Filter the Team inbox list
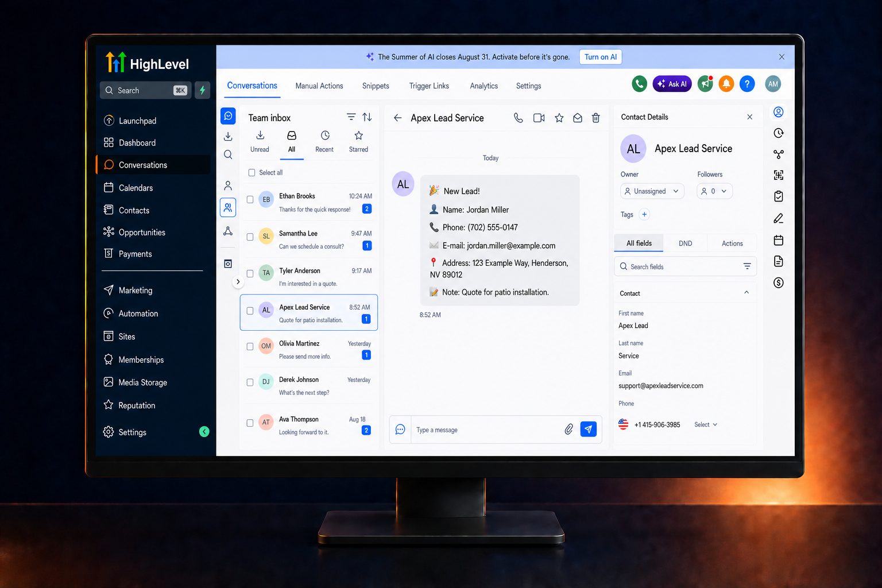882x588 pixels. click(351, 117)
